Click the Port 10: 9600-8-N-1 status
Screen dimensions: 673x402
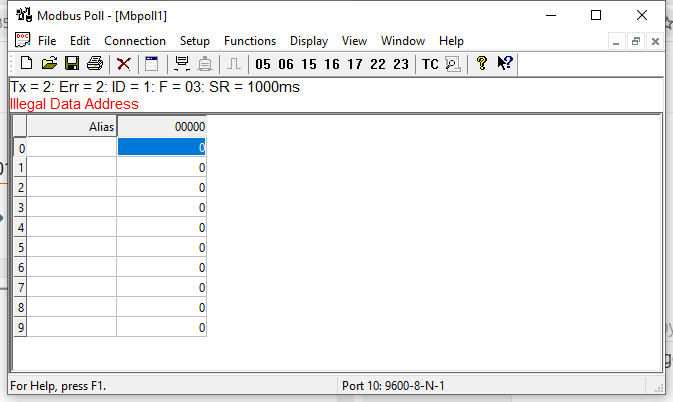click(393, 386)
